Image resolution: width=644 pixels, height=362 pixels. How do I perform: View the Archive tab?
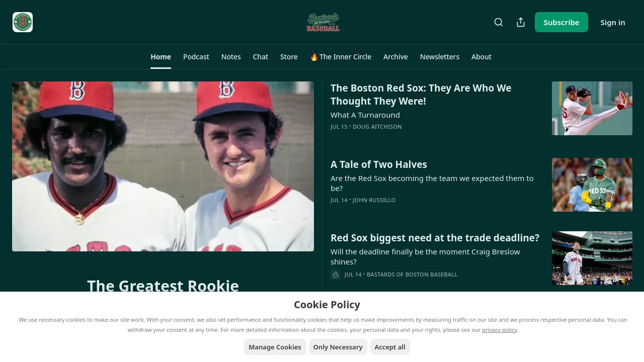395,57
